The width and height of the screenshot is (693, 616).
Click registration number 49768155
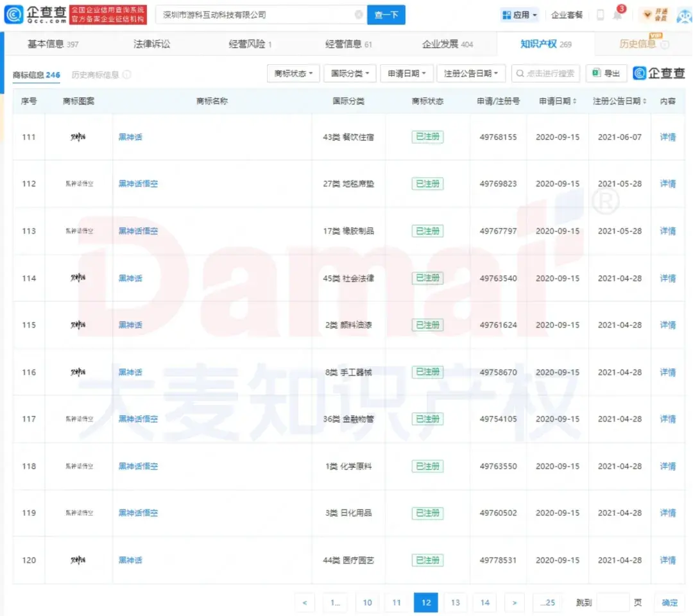[498, 137]
